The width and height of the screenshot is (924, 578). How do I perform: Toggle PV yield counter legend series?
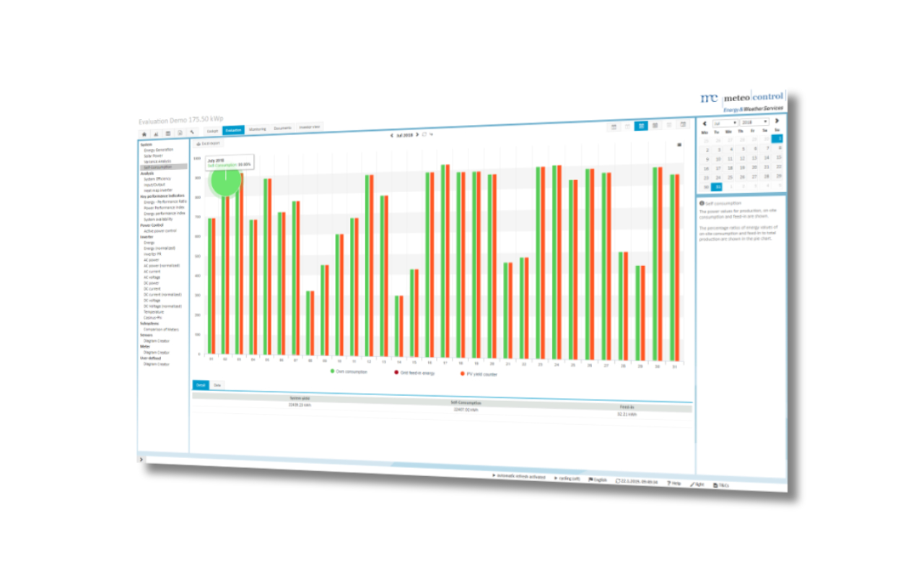coord(479,374)
